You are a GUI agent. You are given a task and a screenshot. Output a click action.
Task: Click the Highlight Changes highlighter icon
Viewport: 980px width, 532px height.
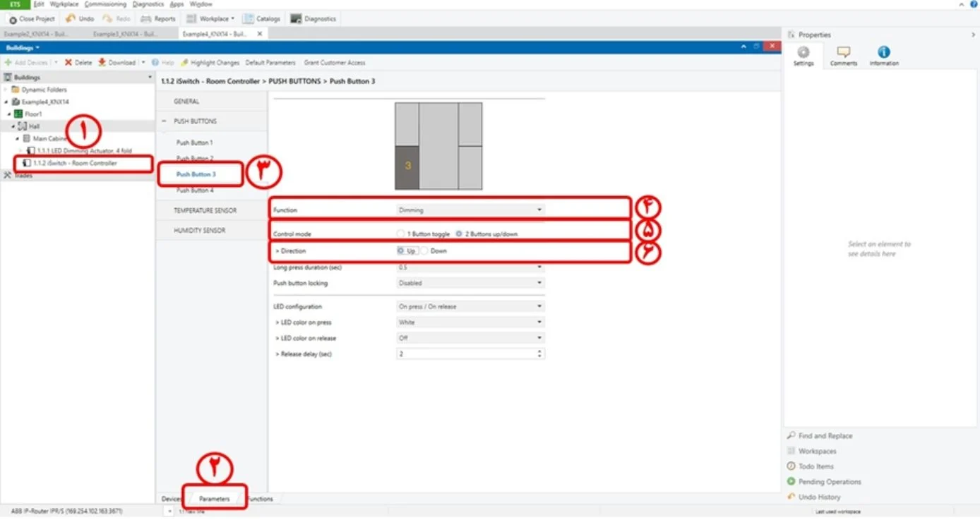pyautogui.click(x=184, y=63)
